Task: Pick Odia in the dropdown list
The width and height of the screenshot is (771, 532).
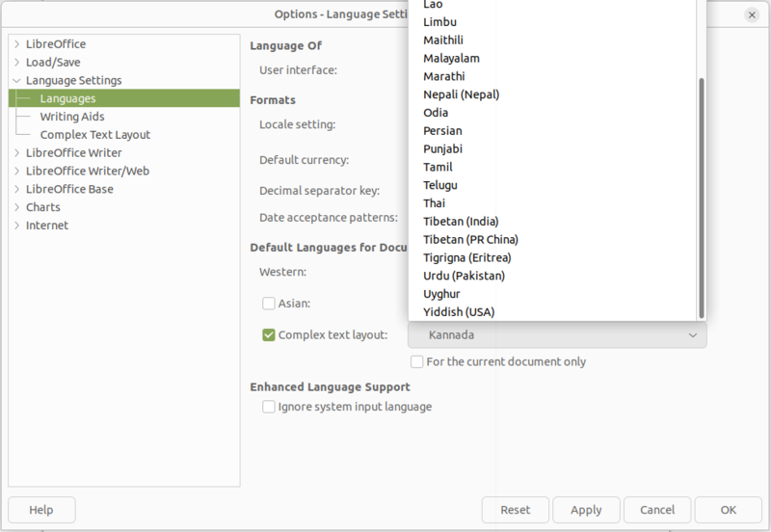Action: pyautogui.click(x=552, y=113)
